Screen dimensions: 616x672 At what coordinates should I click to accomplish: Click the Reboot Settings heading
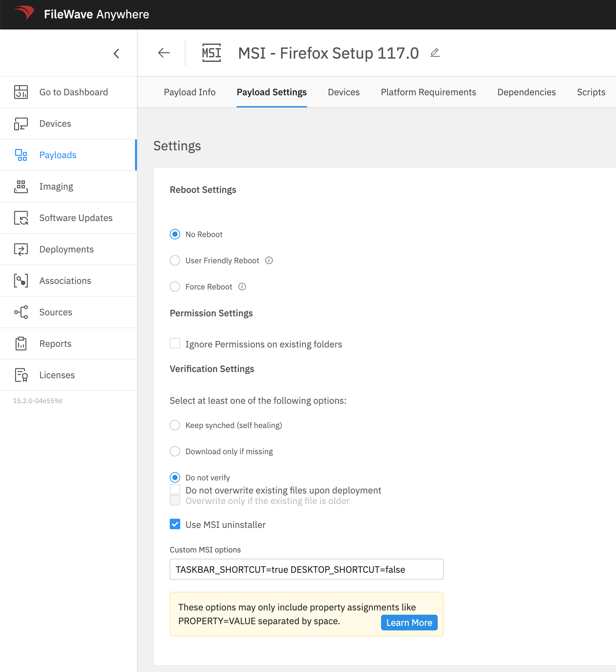point(203,190)
